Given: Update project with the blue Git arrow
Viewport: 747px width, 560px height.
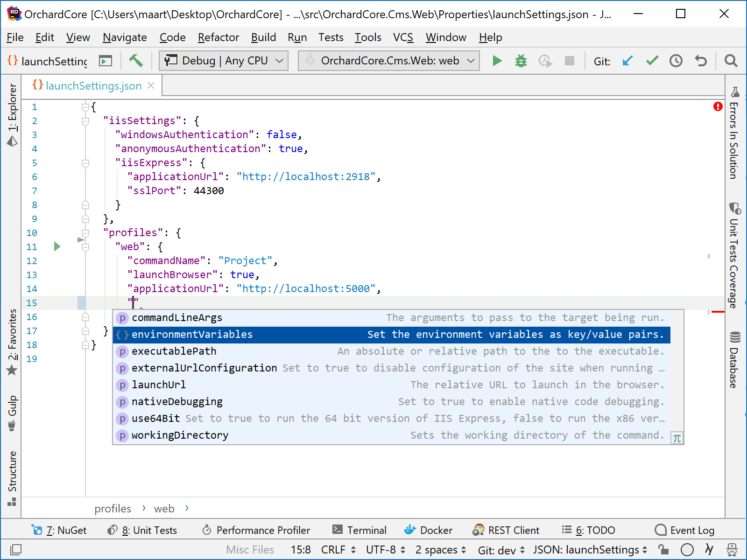Looking at the screenshot, I should tap(627, 61).
